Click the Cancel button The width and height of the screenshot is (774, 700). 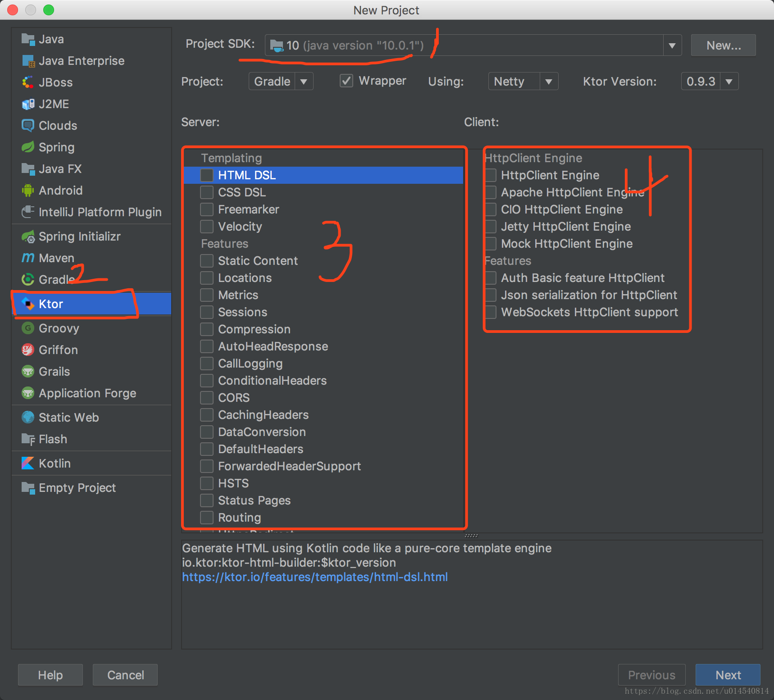[125, 675]
